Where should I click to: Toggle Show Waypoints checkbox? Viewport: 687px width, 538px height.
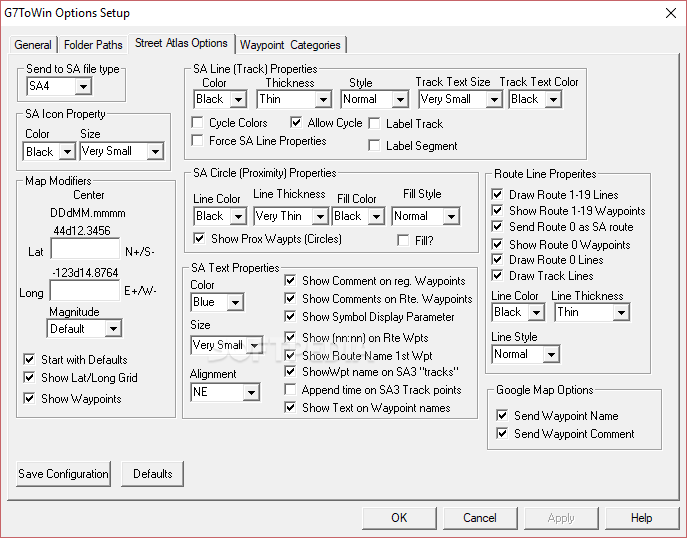[29, 399]
